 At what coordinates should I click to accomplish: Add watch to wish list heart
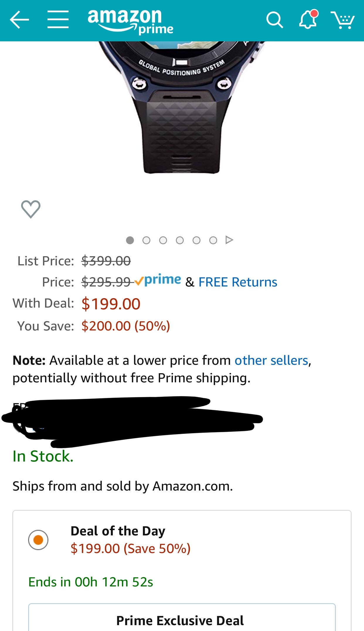pos(31,209)
